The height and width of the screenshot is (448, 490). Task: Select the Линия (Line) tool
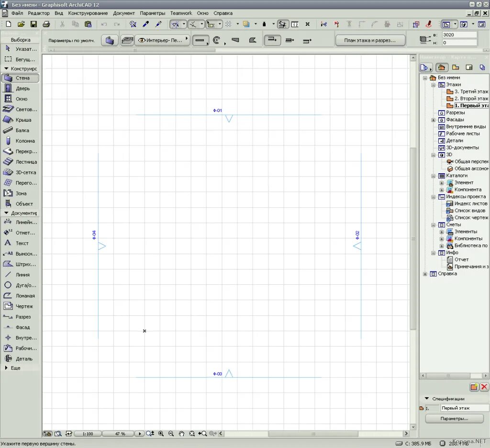[x=21, y=274]
